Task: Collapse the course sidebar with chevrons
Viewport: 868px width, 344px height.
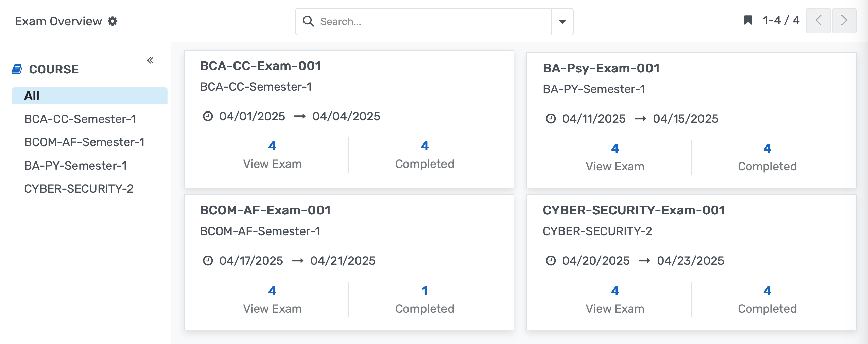Action: pos(151,60)
